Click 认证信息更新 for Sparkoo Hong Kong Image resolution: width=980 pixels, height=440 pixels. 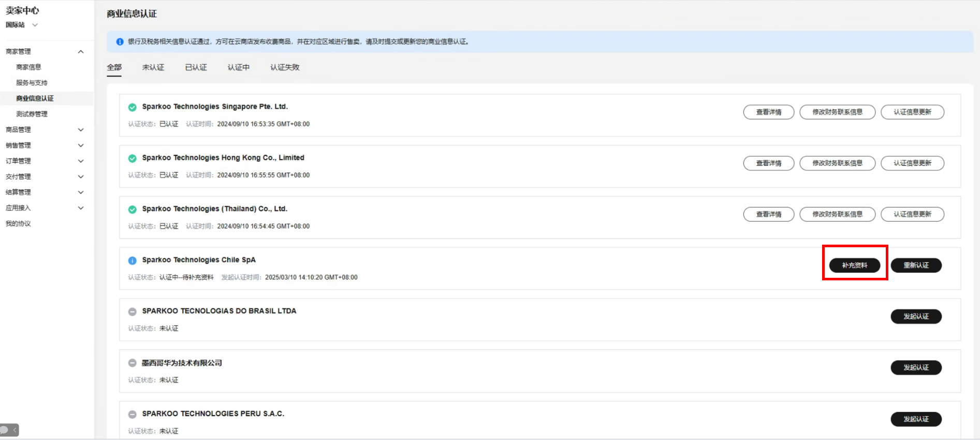(x=913, y=163)
